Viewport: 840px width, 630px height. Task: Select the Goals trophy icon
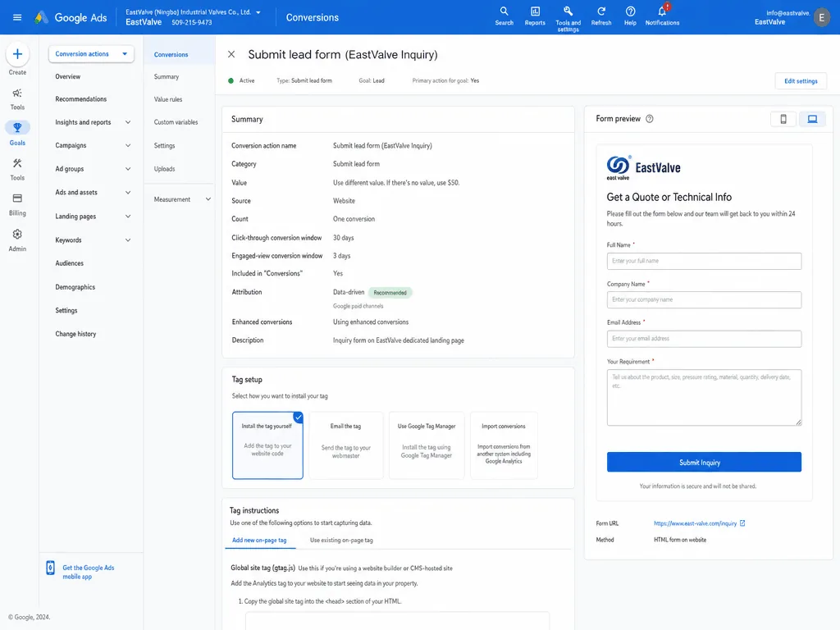(x=17, y=127)
